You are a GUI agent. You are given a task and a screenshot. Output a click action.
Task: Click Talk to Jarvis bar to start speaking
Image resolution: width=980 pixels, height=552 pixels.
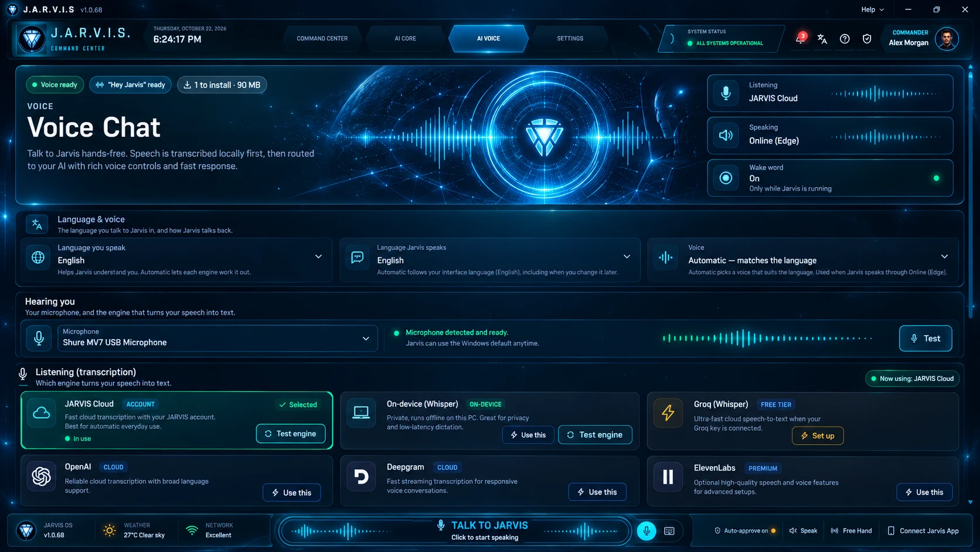pos(454,531)
